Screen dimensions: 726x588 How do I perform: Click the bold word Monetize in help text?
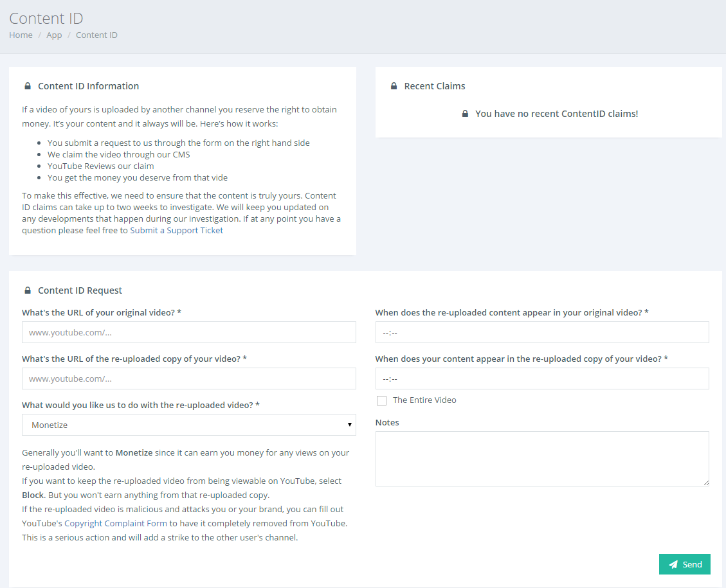click(134, 453)
